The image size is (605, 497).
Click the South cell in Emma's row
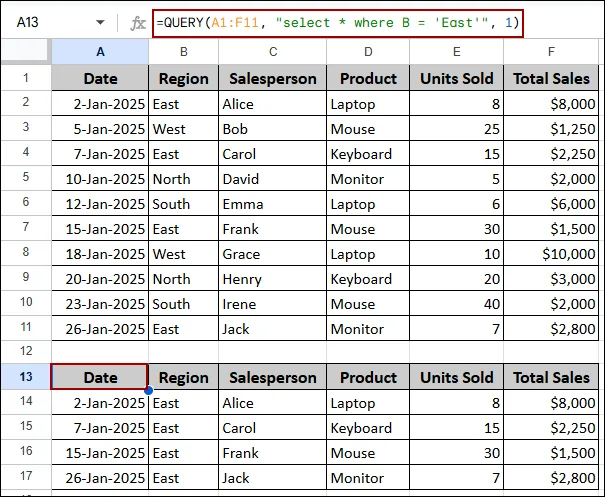coord(184,204)
